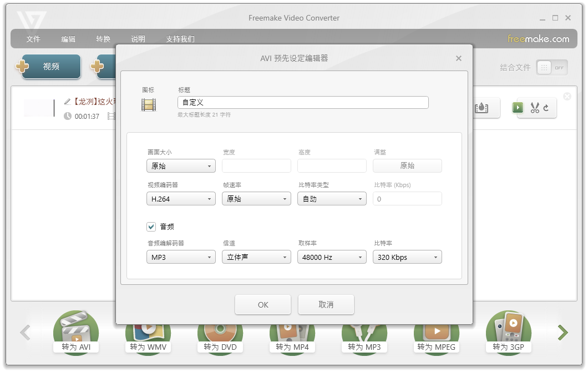Click the pencil rename icon
Image resolution: width=588 pixels, height=372 pixels.
click(x=67, y=102)
